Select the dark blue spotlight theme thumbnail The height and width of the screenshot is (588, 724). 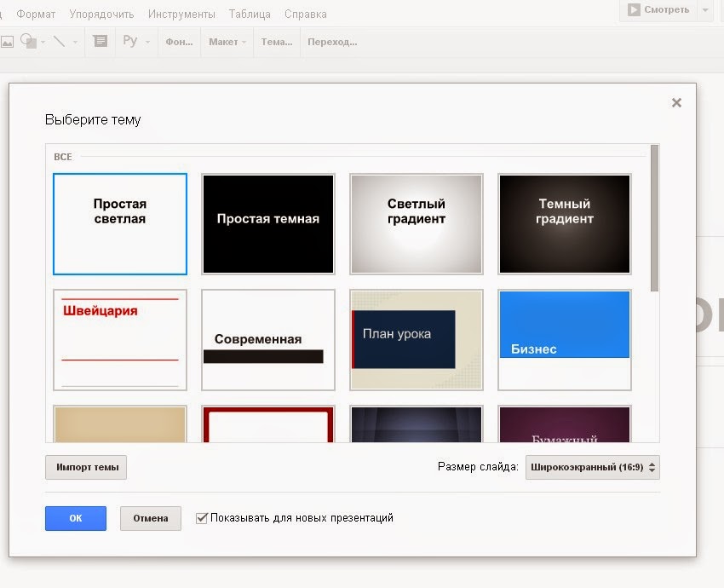pyautogui.click(x=417, y=424)
